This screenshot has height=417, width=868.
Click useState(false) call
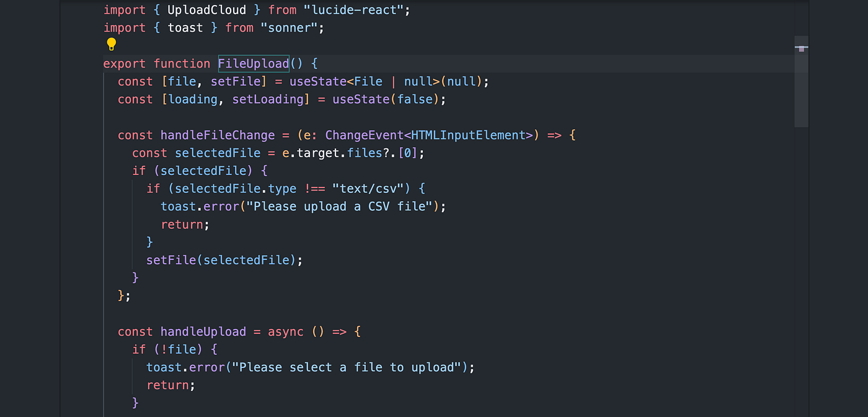point(386,99)
